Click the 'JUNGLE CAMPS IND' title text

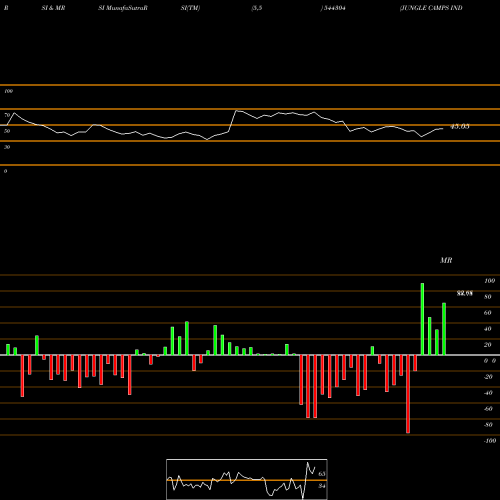tap(431, 8)
